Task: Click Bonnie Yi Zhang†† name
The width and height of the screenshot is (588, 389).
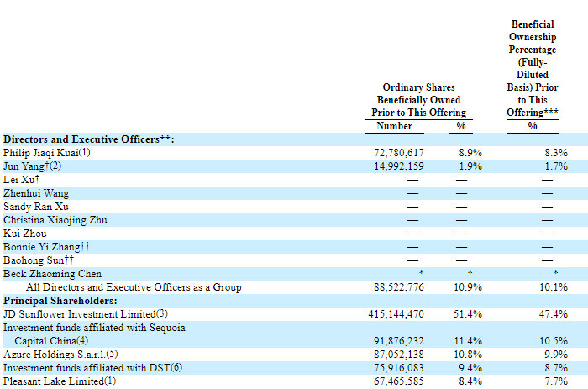Action: pos(46,247)
